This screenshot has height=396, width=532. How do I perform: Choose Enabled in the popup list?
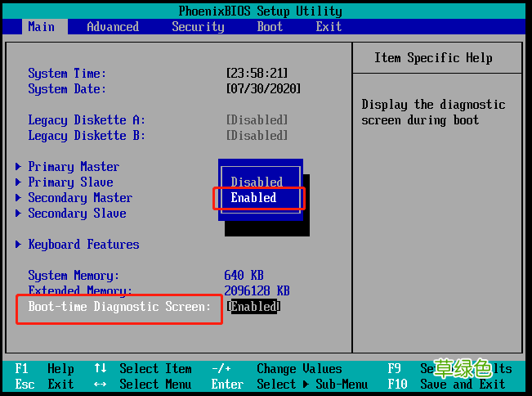(253, 197)
